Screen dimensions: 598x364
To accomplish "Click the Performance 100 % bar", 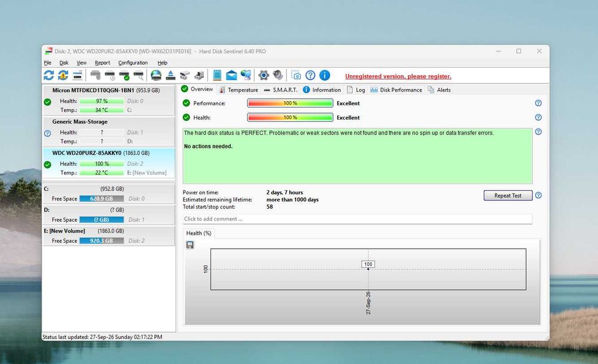I will (290, 103).
